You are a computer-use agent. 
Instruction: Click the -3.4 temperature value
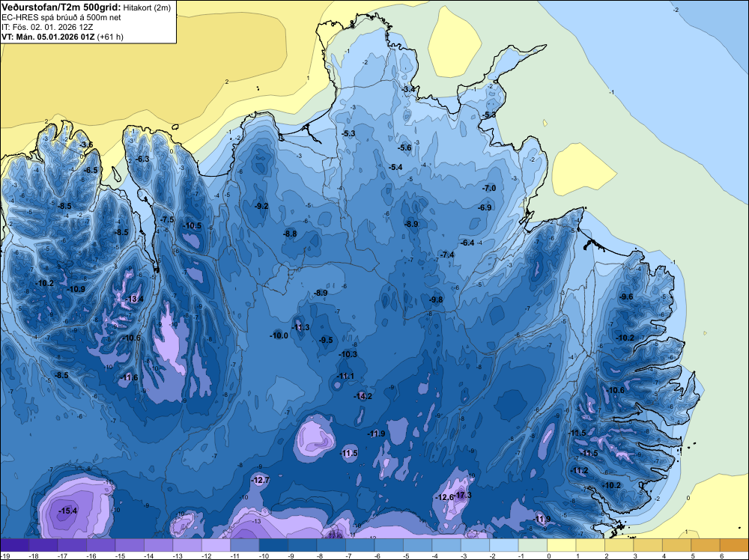(x=408, y=89)
